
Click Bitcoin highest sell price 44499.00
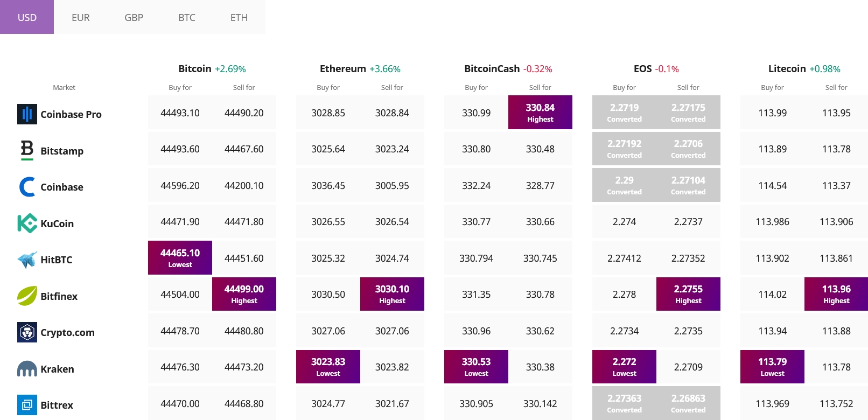click(x=244, y=294)
